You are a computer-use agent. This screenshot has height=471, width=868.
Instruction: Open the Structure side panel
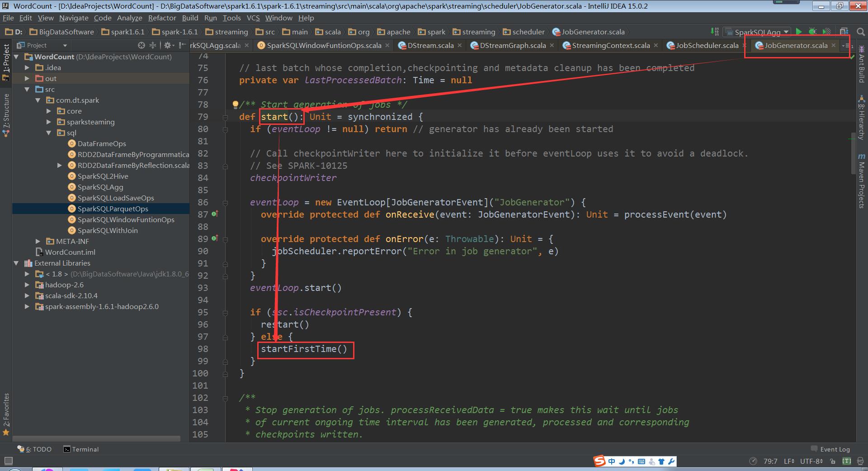pos(6,115)
